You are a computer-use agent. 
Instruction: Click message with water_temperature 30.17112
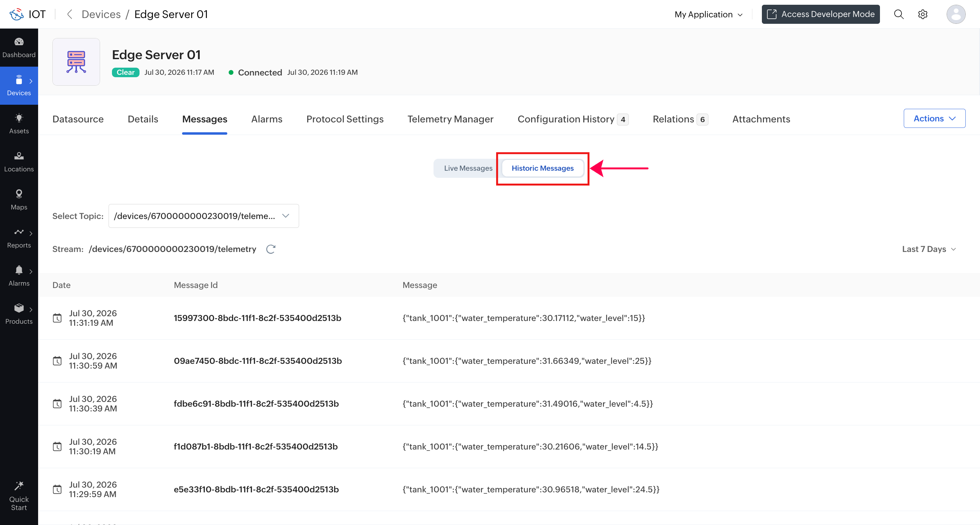click(x=524, y=318)
